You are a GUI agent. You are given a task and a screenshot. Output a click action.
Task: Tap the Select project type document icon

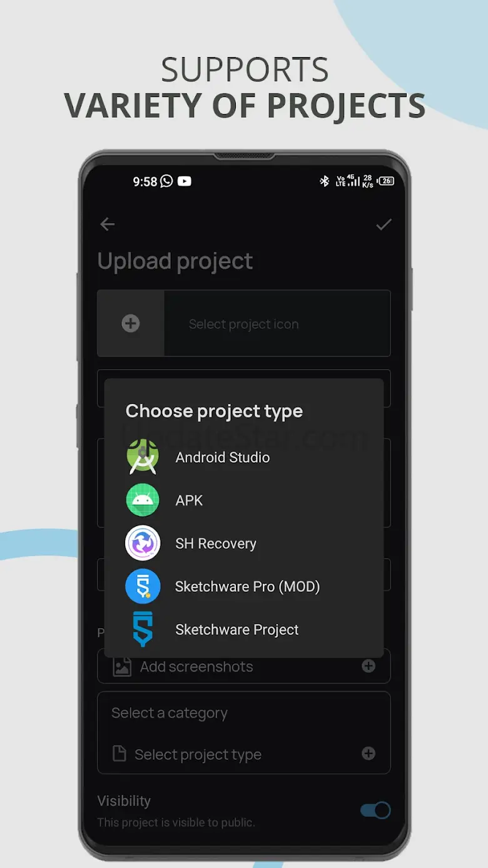pos(119,753)
